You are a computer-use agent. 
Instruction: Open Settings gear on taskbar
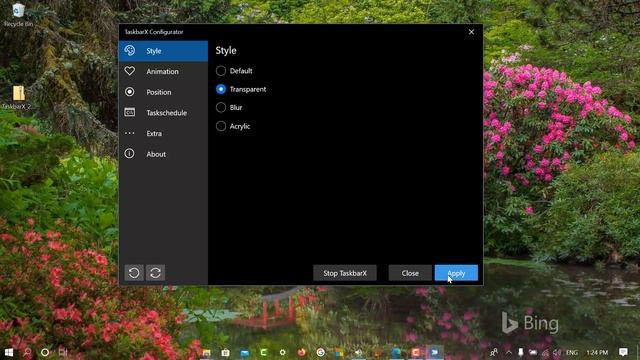(x=282, y=352)
